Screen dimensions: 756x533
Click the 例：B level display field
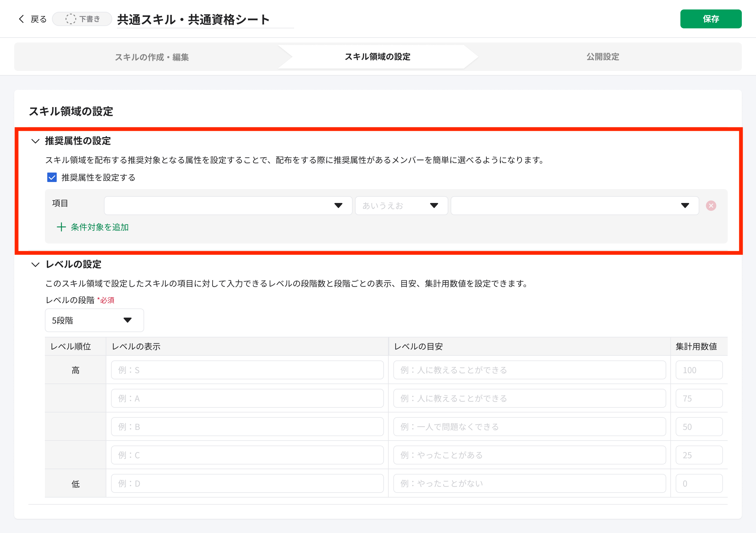(247, 427)
